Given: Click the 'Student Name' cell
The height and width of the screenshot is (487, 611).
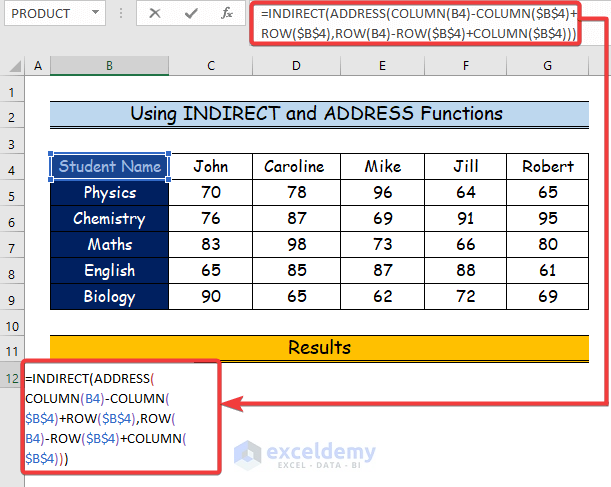Looking at the screenshot, I should click(x=109, y=166).
